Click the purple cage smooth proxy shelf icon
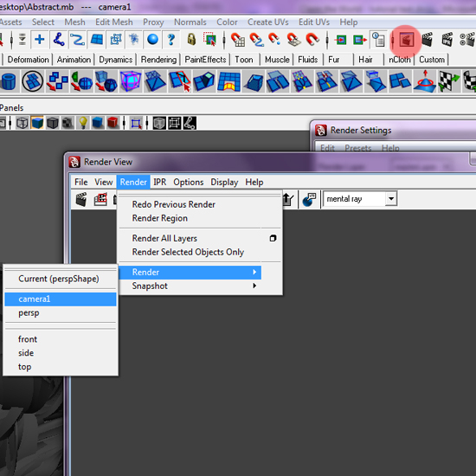476x476 pixels. pyautogui.click(x=131, y=81)
